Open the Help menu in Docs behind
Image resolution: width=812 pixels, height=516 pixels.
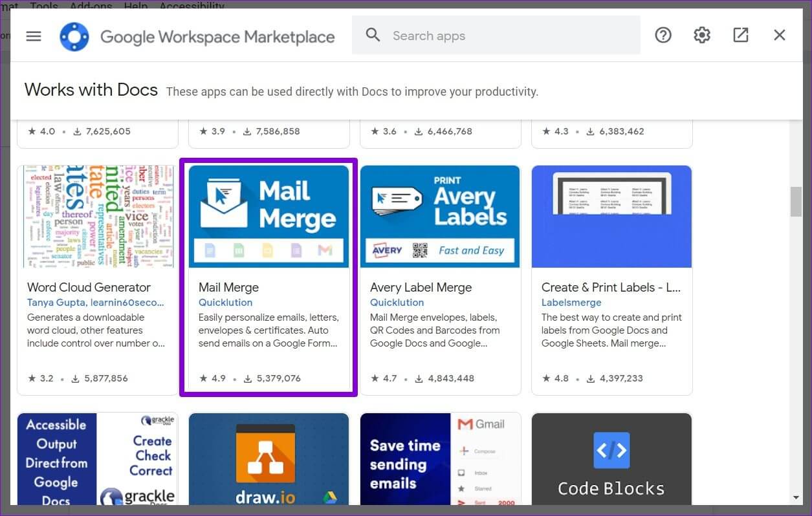[x=136, y=6]
